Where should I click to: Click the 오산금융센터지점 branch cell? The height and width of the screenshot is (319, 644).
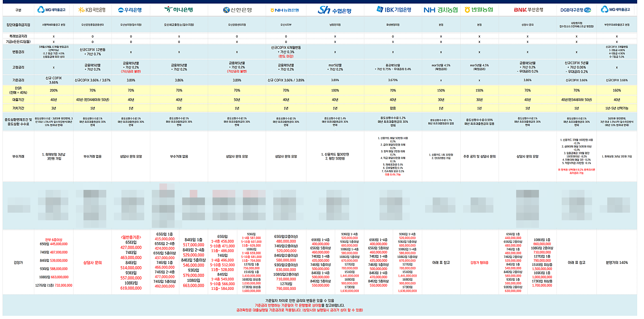tap(237, 25)
